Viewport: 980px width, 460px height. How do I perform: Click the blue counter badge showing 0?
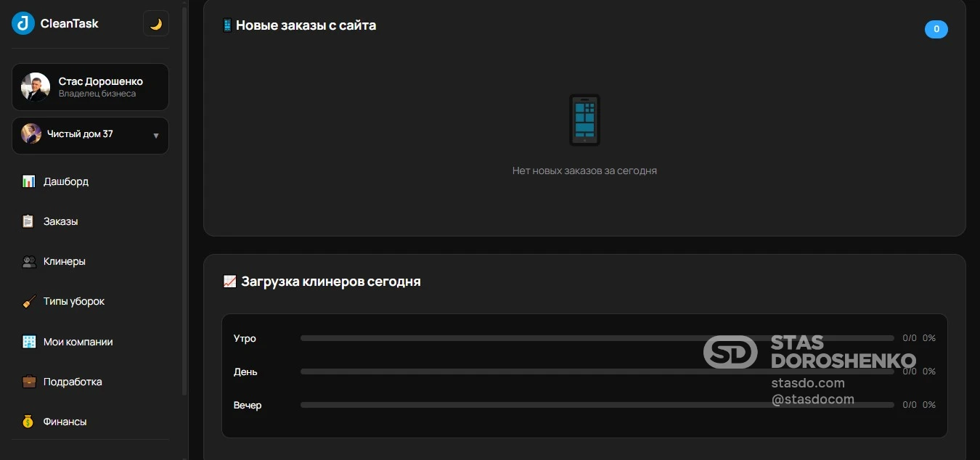[936, 29]
